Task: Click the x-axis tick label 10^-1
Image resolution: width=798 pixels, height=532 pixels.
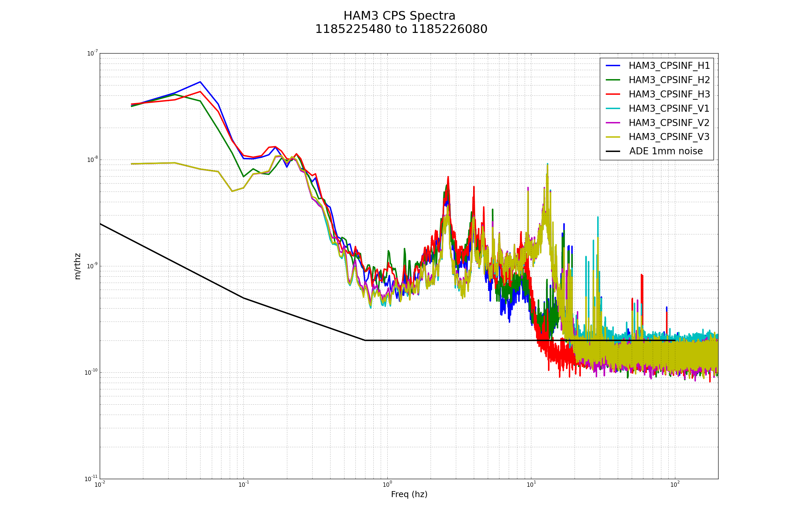Action: point(244,484)
